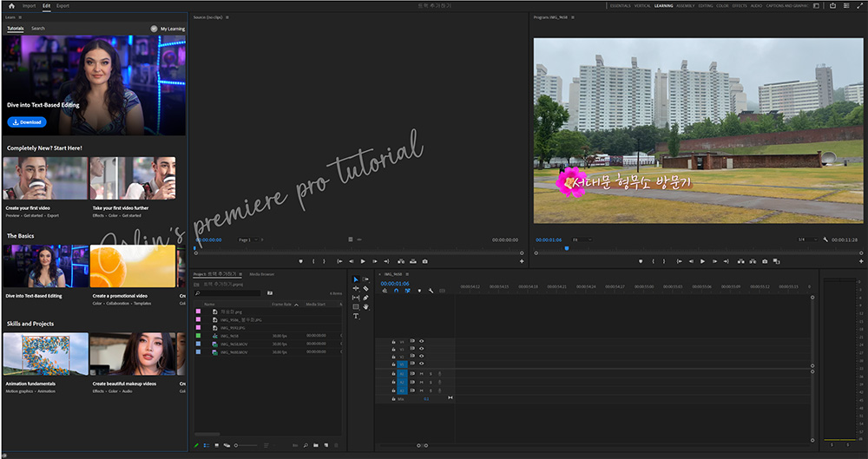Screen dimensions: 868x459
Task: Select the Type tool
Action: (x=355, y=316)
